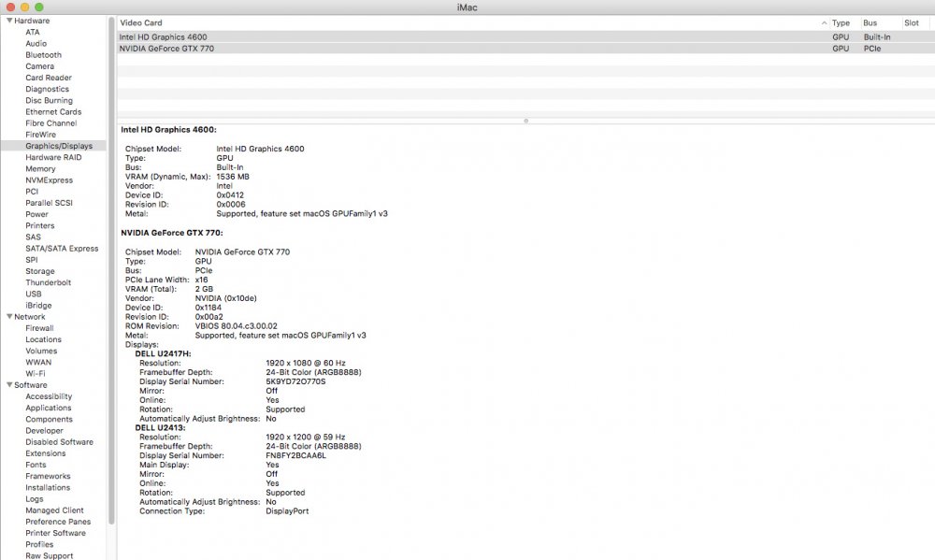Show Power information
Image resolution: width=935 pixels, height=560 pixels.
(x=37, y=214)
